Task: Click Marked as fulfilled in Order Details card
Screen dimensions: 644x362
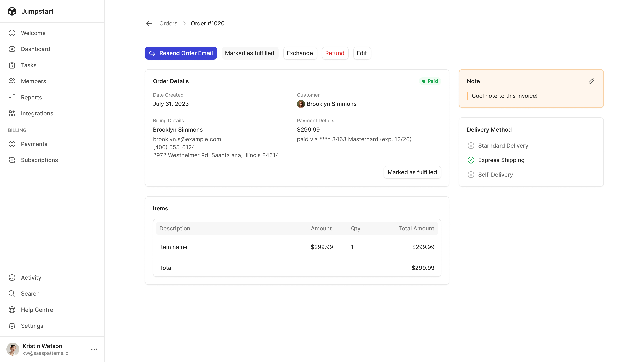Action: pyautogui.click(x=412, y=172)
